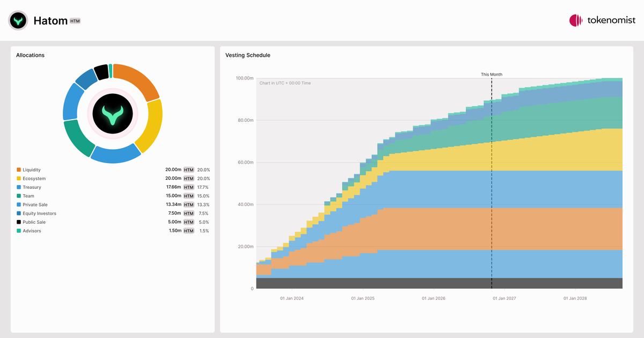Click the black Public Sale donut segment

point(101,72)
